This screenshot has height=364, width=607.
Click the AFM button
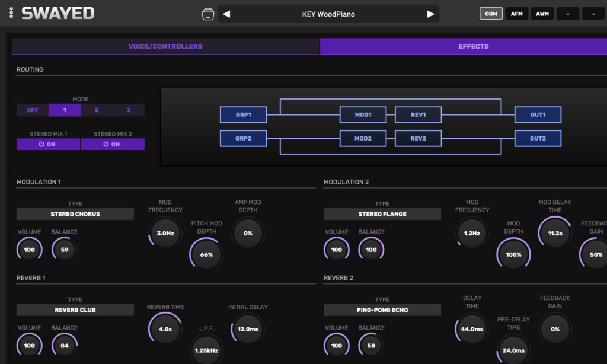pos(516,14)
